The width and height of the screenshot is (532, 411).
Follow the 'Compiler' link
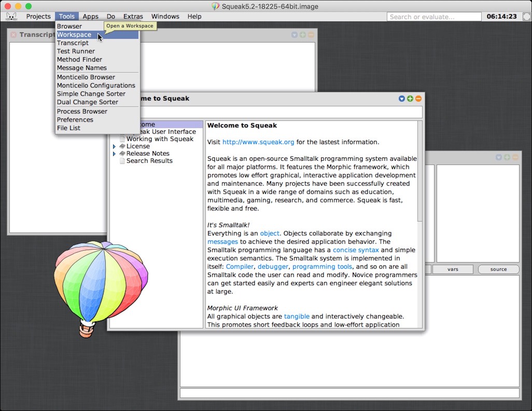(x=240, y=267)
